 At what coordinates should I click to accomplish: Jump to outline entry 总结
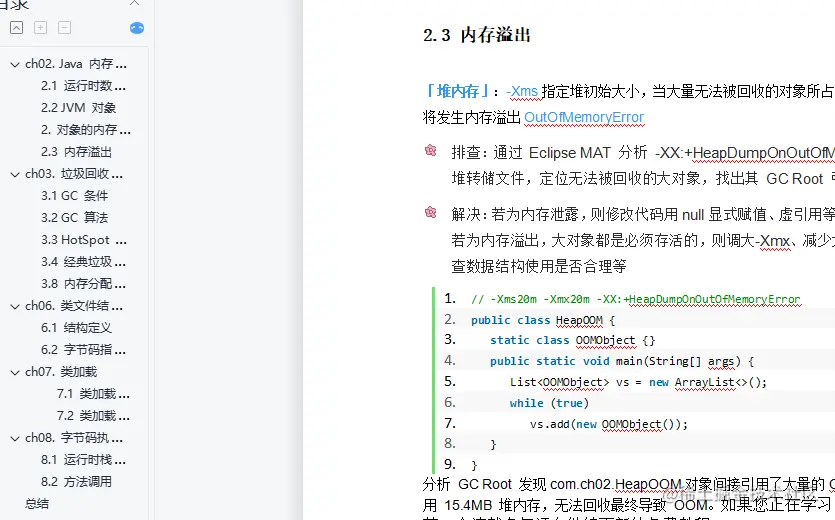[x=37, y=503]
